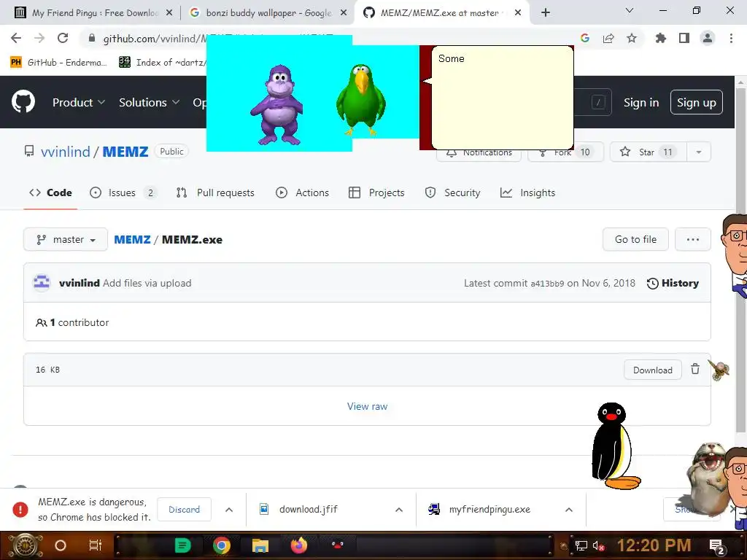Open the Pingu app on the taskbar
Screen dimensions: 747x560
coord(337,545)
